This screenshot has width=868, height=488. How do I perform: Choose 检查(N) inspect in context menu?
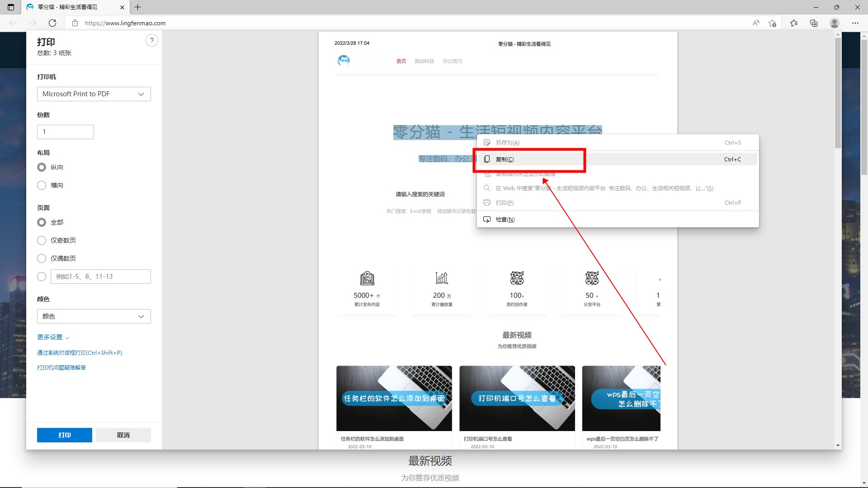tap(505, 220)
